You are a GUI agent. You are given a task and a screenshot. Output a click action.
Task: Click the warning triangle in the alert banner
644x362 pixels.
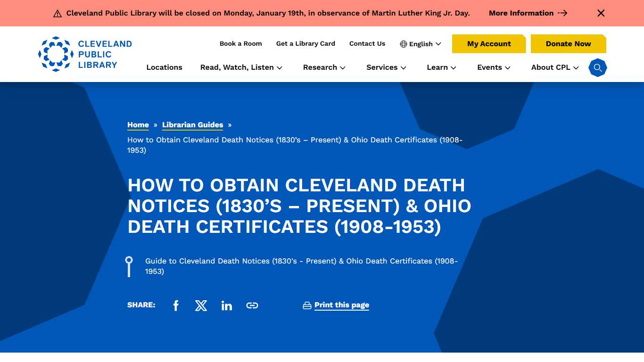point(58,13)
